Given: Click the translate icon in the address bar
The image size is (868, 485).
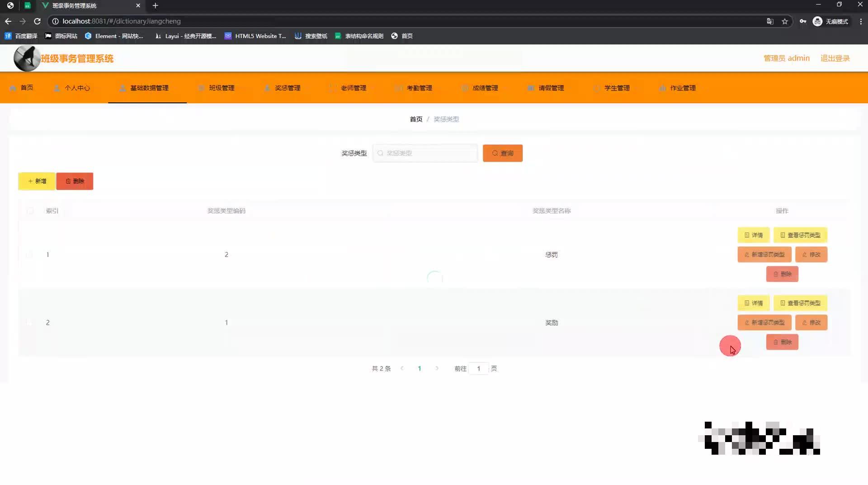Looking at the screenshot, I should 770,21.
